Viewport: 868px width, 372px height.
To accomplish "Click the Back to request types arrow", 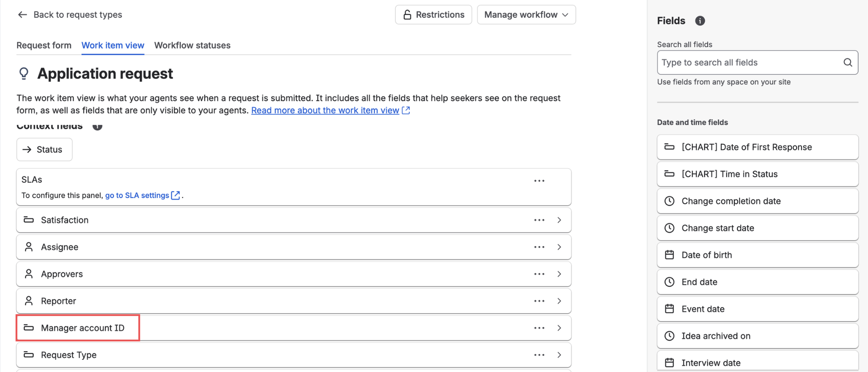I will (x=23, y=15).
